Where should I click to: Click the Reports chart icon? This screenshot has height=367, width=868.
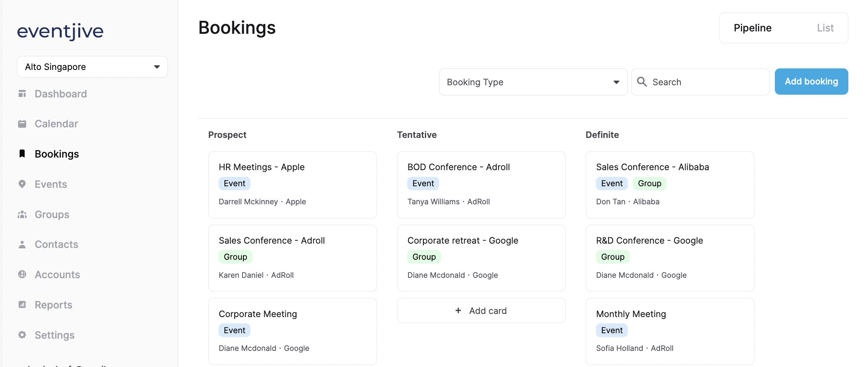click(x=22, y=305)
